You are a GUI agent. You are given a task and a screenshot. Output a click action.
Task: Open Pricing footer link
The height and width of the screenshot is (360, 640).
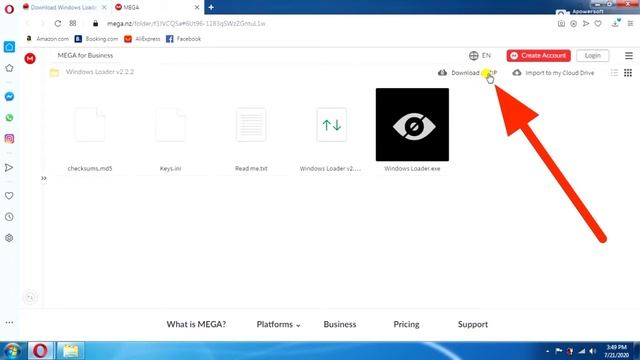coord(406,324)
